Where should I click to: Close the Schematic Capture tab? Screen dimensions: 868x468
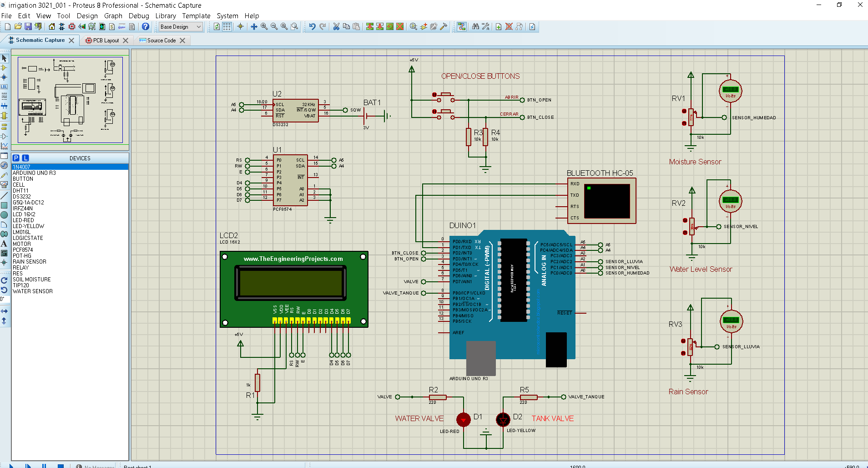tap(71, 41)
